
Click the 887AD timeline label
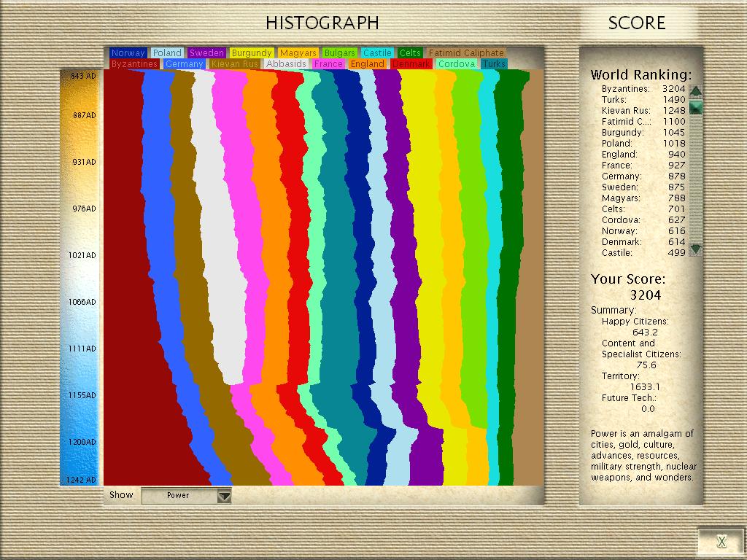pos(84,115)
